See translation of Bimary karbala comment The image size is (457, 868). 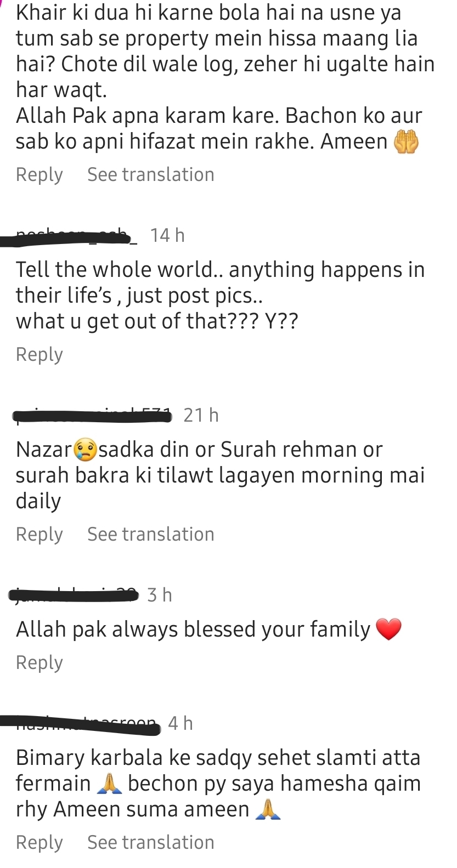click(x=151, y=842)
